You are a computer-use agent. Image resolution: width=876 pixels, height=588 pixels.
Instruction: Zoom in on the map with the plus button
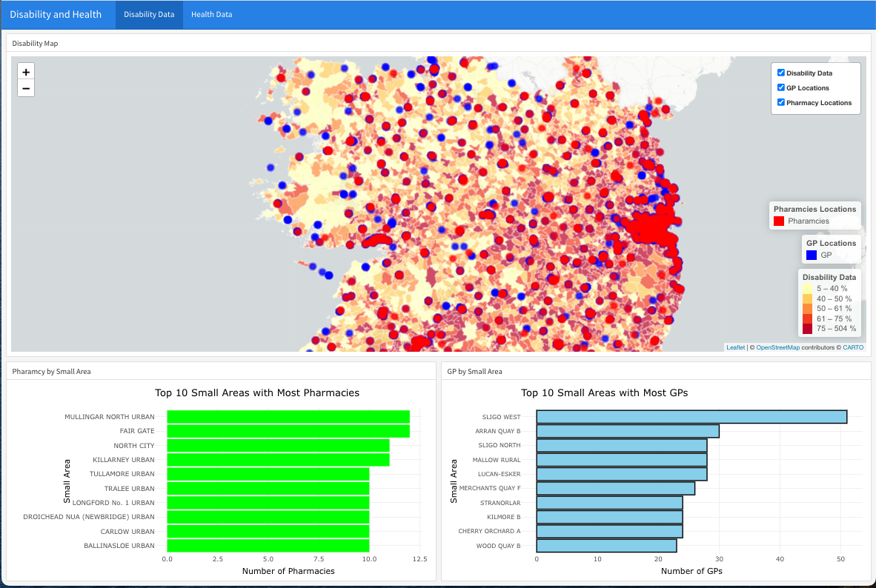tap(25, 70)
